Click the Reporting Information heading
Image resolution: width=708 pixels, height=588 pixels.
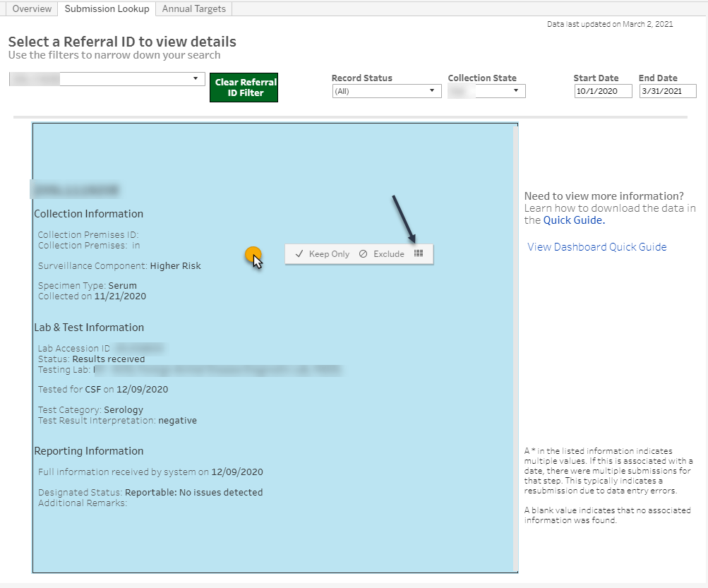[89, 451]
